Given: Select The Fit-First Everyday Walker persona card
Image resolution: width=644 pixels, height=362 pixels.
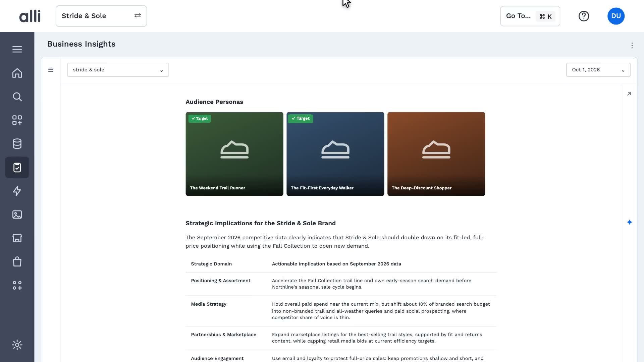Looking at the screenshot, I should 335,154.
